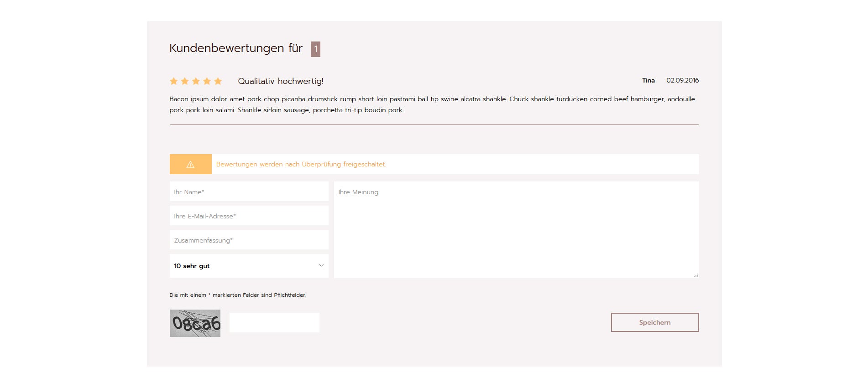Click the chevron arrow on the rating select

pos(321,265)
